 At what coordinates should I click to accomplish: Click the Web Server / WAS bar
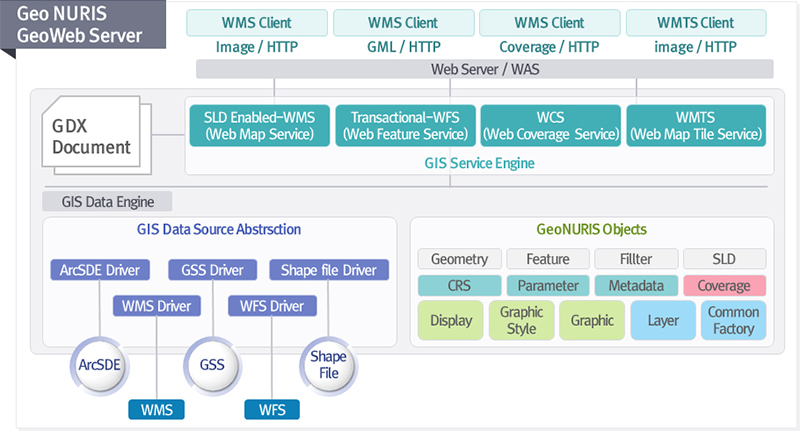coord(485,69)
